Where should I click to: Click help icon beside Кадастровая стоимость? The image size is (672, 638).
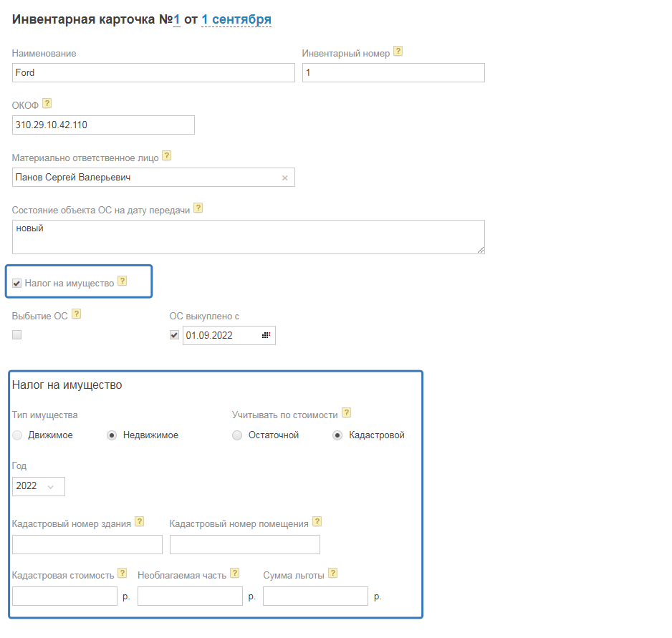pos(123,574)
